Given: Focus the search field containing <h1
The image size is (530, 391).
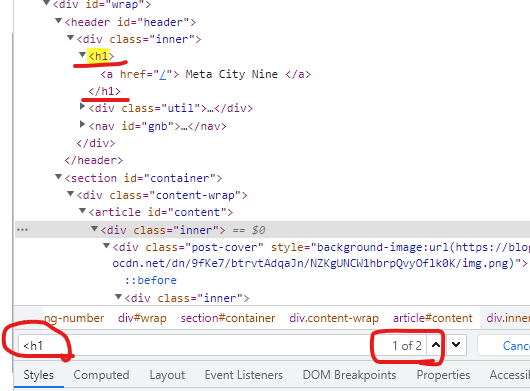Looking at the screenshot, I should [x=194, y=345].
